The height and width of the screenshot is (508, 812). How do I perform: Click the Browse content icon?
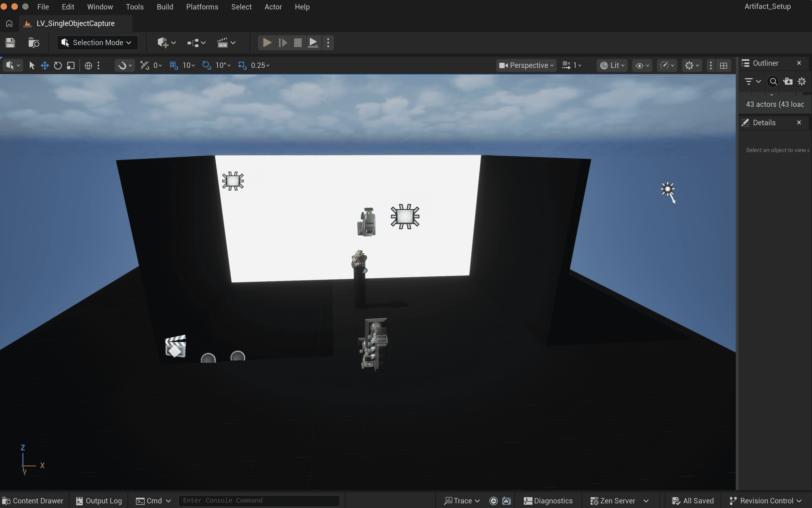pos(34,43)
